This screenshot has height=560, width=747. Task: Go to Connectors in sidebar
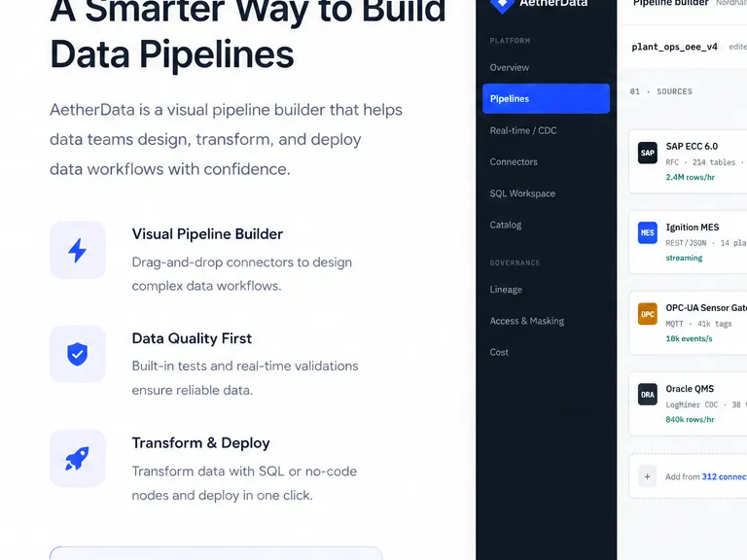click(x=546, y=162)
